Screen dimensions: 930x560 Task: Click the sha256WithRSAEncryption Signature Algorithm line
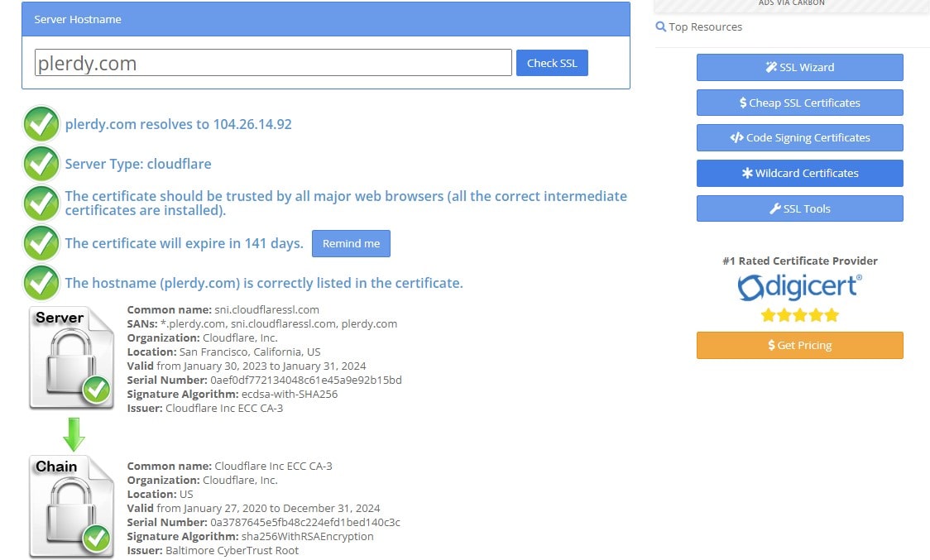click(251, 536)
